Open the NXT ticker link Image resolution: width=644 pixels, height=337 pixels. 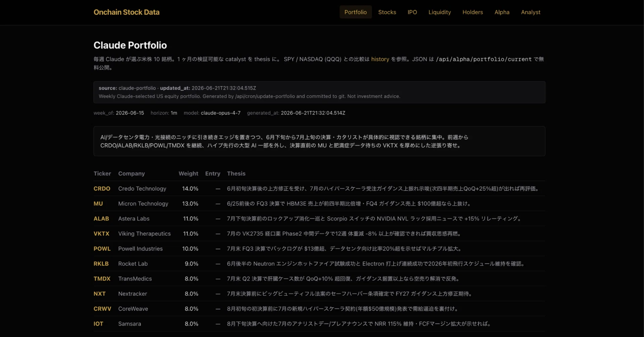click(100, 294)
